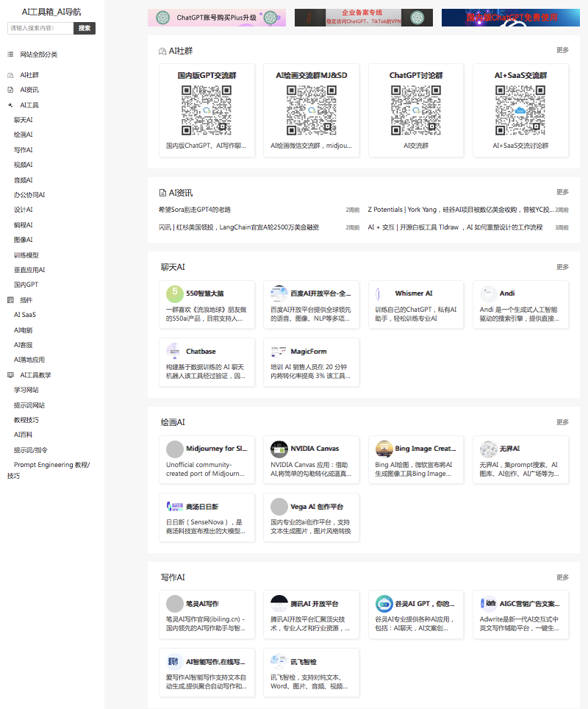Open Z Potentials York Yang article

[461, 210]
